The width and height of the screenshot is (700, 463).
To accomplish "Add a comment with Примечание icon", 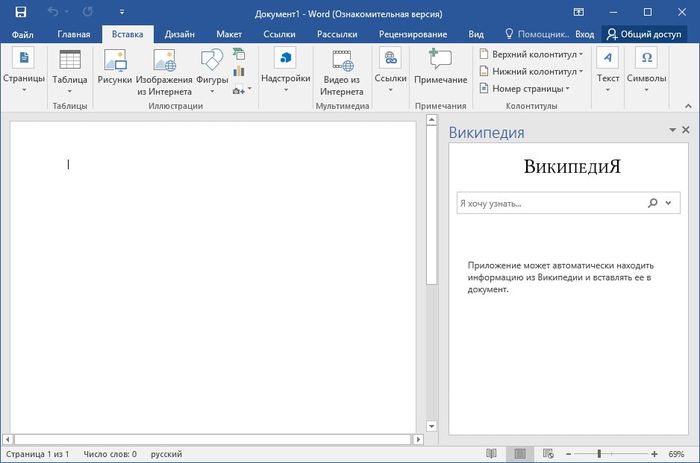I will [x=440, y=61].
